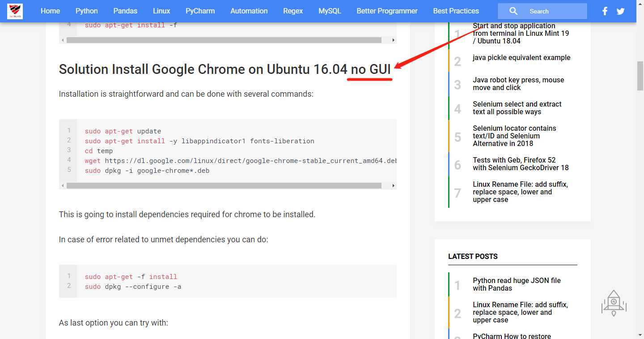Viewport: 644px width, 339px height.
Task: Open 'Java robot key press' post
Action: [x=518, y=84]
